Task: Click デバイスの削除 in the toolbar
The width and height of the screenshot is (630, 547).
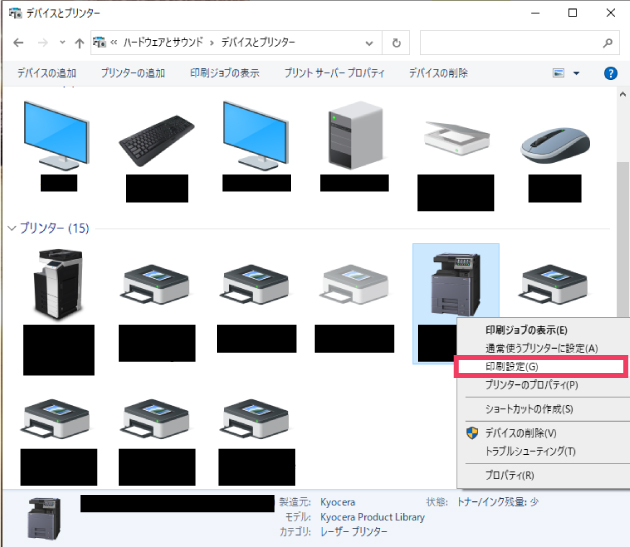Action: click(x=438, y=73)
